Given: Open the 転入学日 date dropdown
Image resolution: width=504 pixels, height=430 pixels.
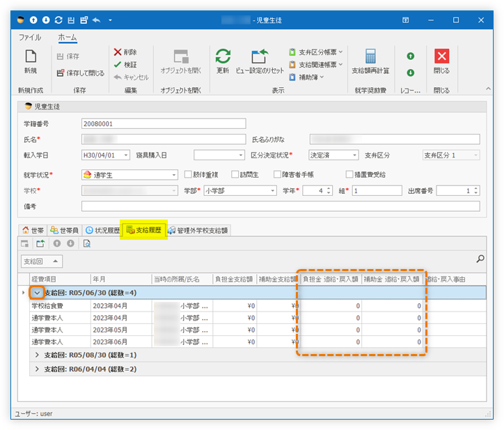Looking at the screenshot, I should coord(126,155).
